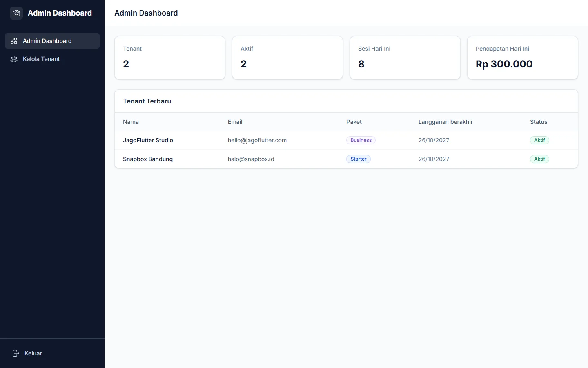Image resolution: width=588 pixels, height=368 pixels.
Task: Click the Aktif badge for Snapbox Bandung
Action: point(539,159)
